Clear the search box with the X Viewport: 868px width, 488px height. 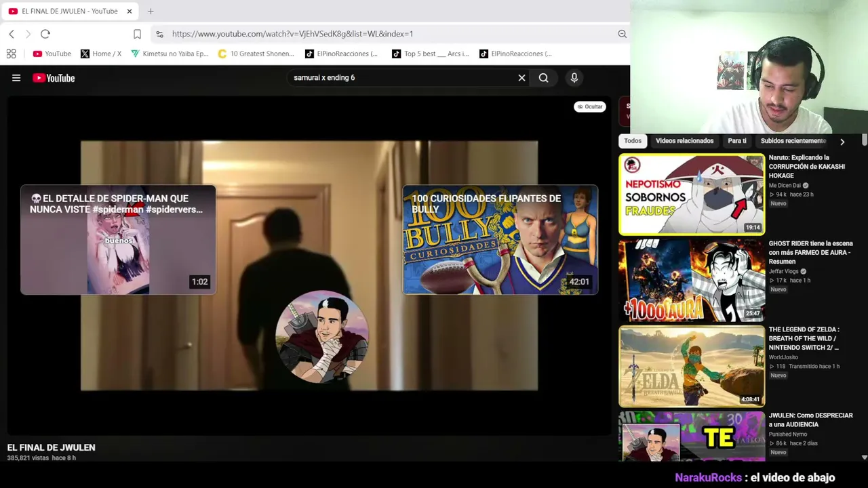tap(521, 78)
